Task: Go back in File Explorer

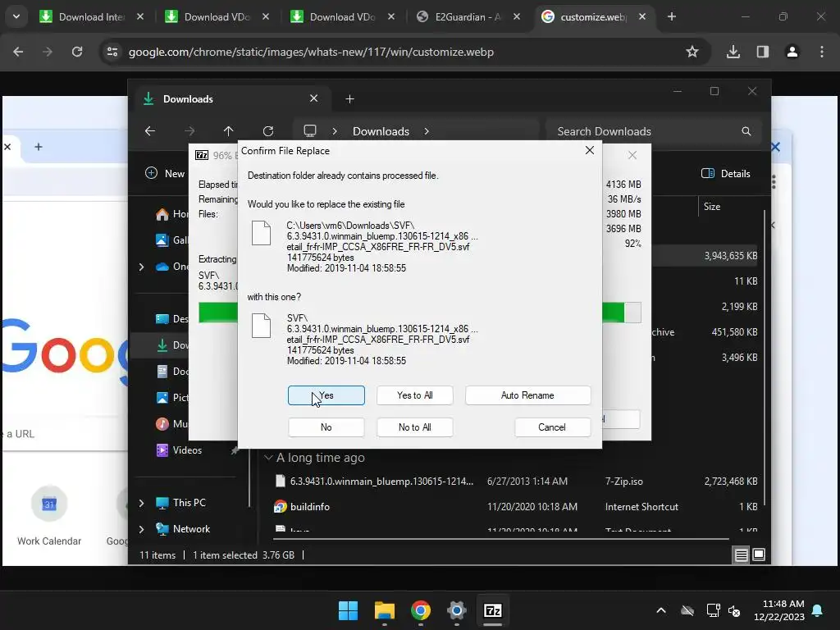Action: click(150, 130)
